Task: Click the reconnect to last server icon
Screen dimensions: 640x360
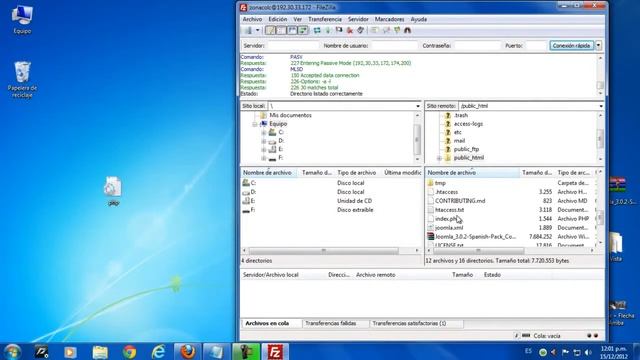Action: [360, 31]
